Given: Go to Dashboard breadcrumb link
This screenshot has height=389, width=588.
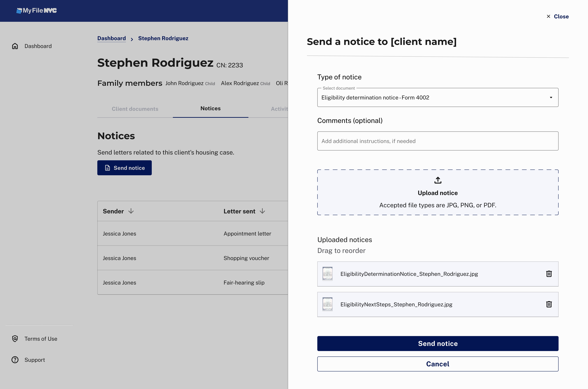Looking at the screenshot, I should (x=111, y=38).
